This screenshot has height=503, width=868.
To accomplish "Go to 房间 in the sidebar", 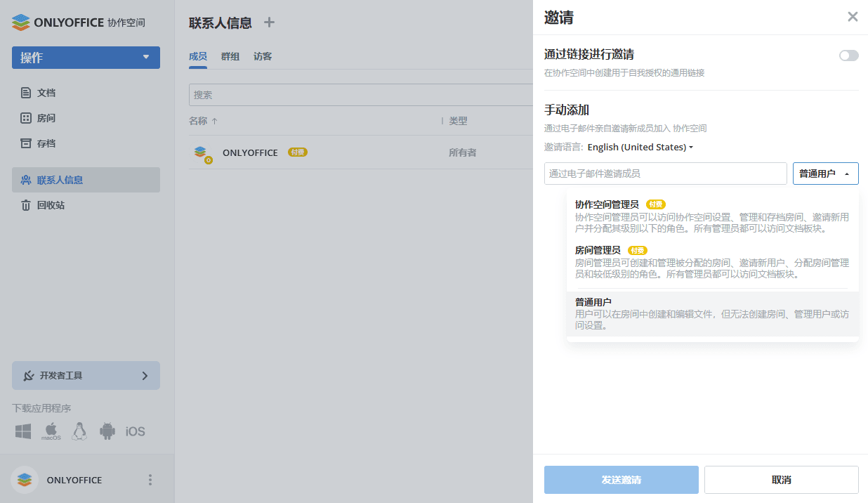I will pos(86,118).
